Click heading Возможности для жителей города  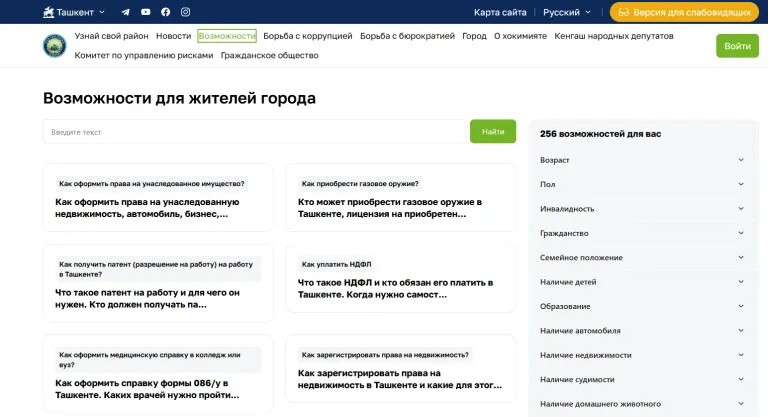179,98
